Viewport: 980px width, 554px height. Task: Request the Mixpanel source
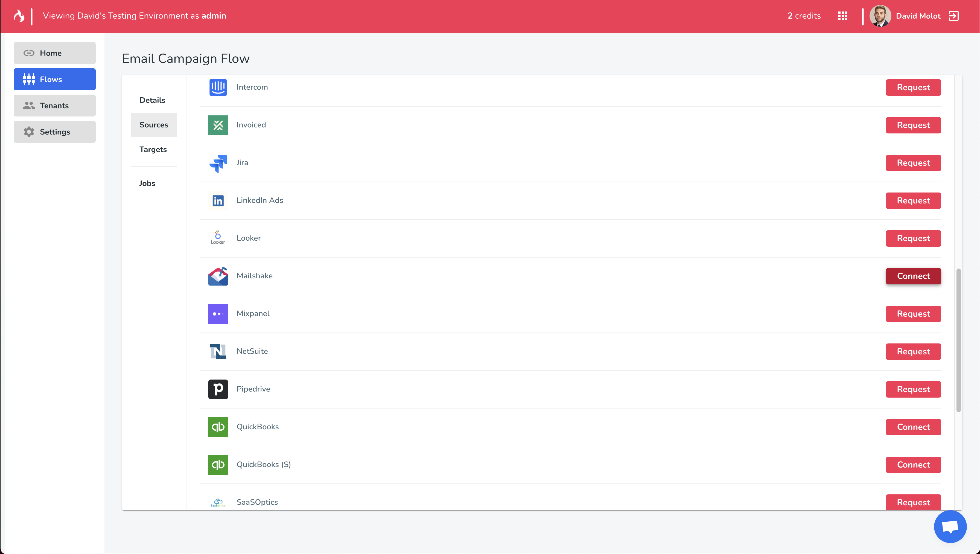[913, 314]
